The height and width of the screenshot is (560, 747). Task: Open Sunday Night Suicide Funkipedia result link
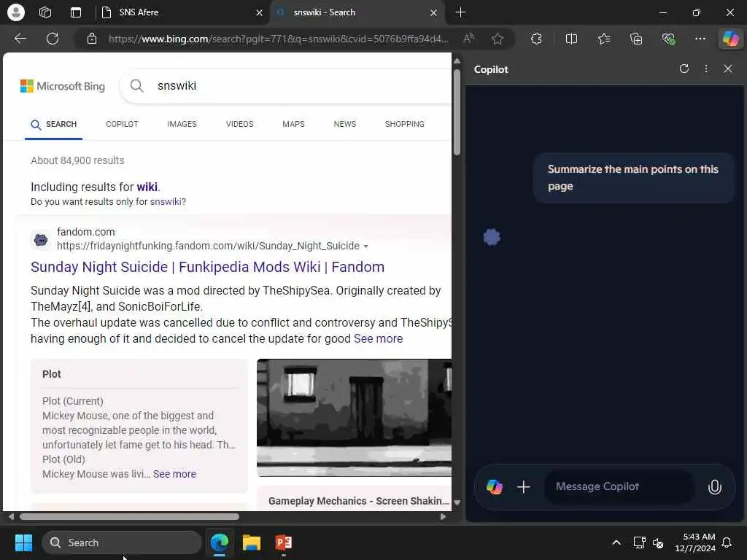click(207, 267)
